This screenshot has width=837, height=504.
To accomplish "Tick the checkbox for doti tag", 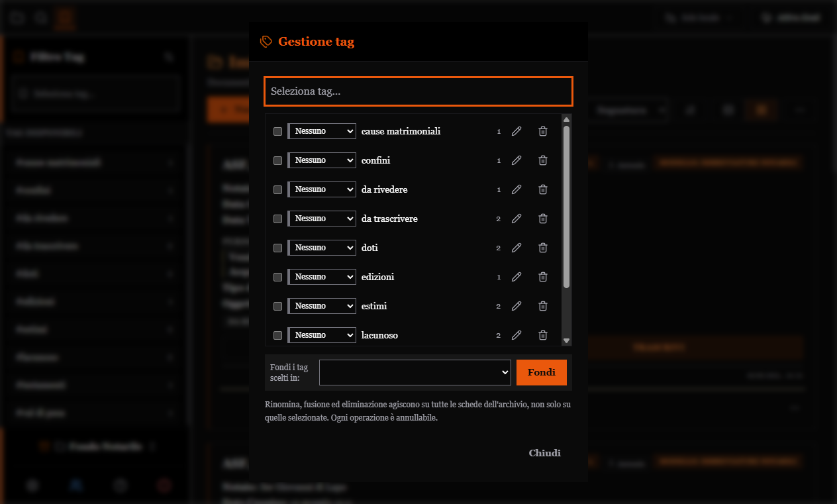I will tap(277, 248).
